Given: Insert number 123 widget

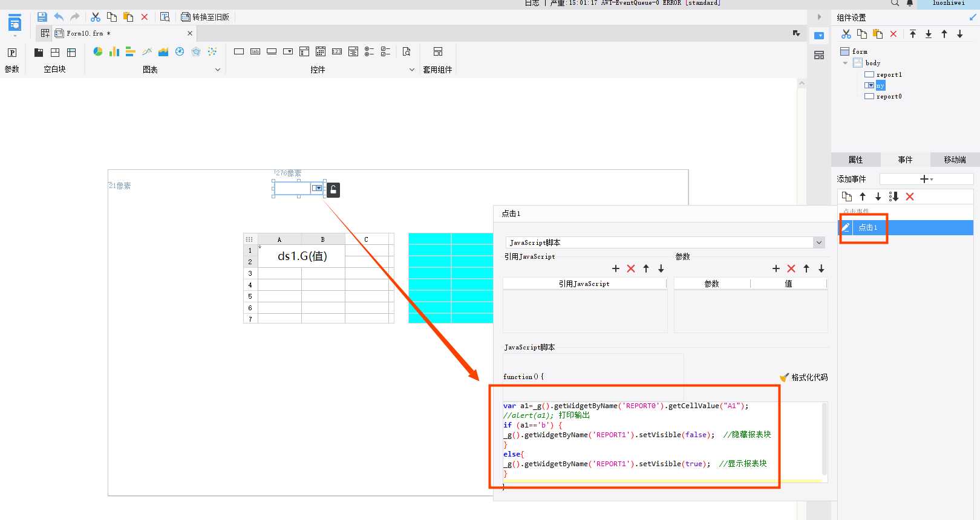Looking at the screenshot, I should [337, 51].
